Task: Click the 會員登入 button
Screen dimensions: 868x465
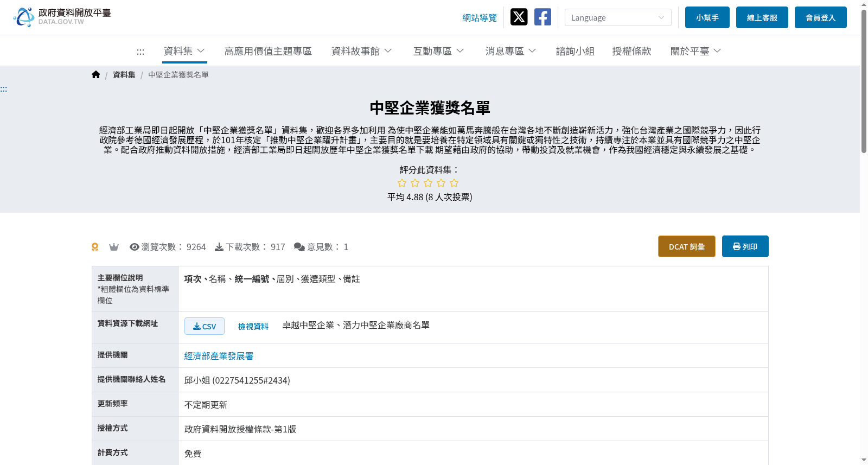Action: [x=821, y=17]
